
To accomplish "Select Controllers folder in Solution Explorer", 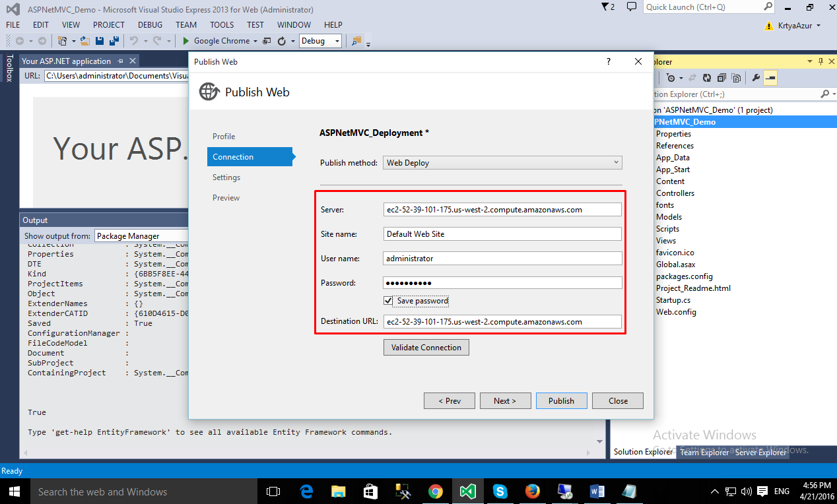I will 675,193.
